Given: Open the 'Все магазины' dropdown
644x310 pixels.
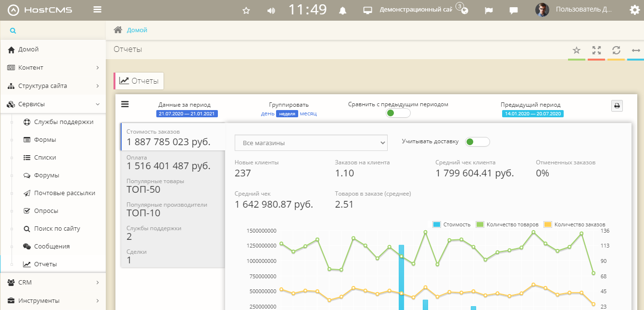Looking at the screenshot, I should pyautogui.click(x=311, y=143).
